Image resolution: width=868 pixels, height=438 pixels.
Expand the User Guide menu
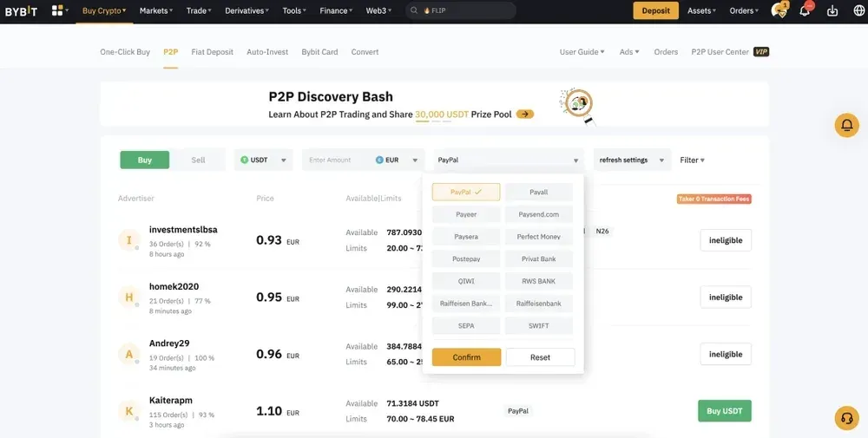point(582,52)
